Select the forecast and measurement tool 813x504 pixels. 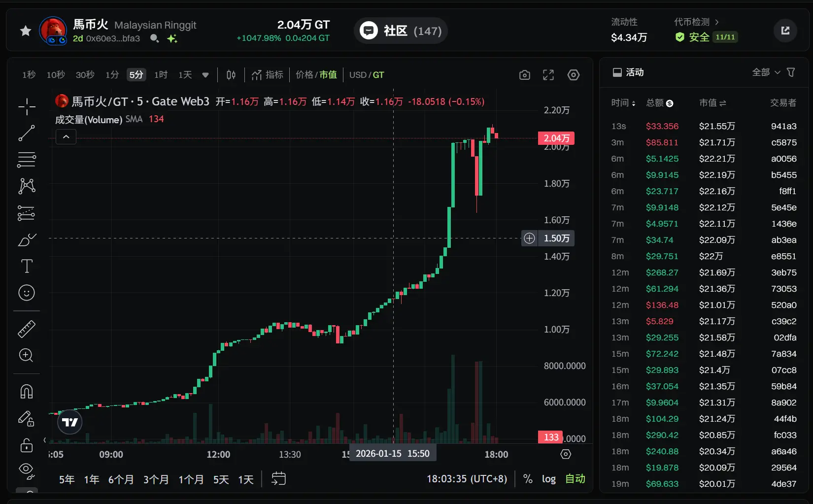pyautogui.click(x=27, y=213)
